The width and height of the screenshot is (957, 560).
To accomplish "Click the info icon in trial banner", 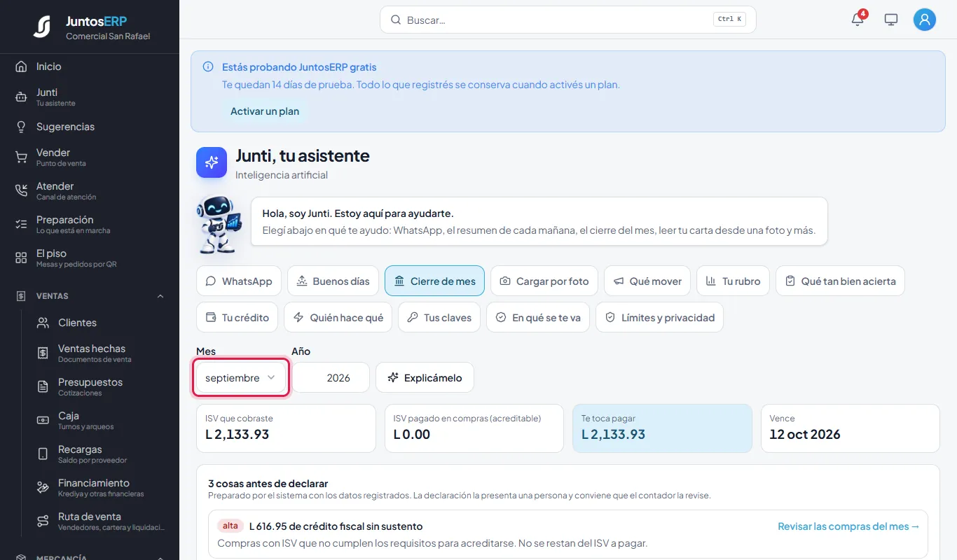I will [208, 67].
